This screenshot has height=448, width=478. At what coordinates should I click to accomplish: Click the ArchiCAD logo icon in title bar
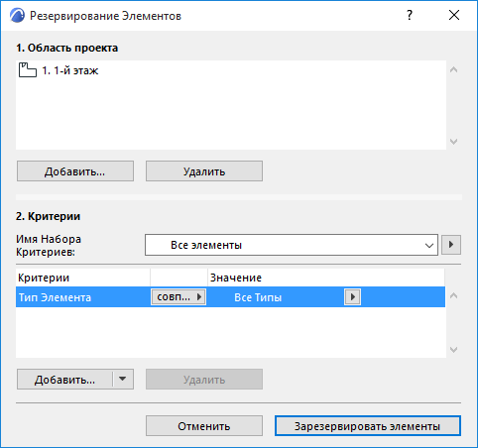(x=17, y=16)
